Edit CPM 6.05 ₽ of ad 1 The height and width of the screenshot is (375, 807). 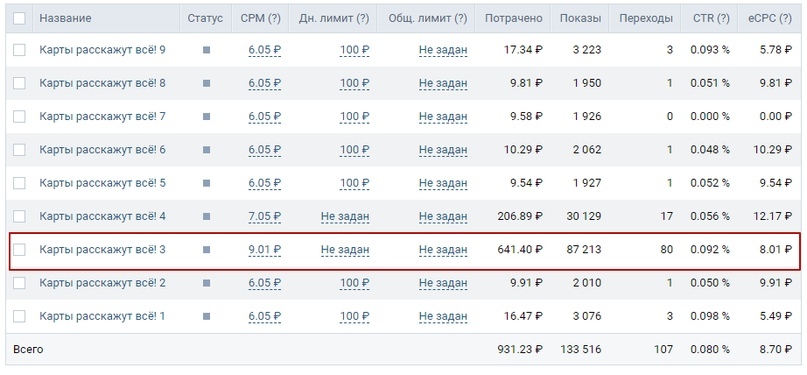[x=265, y=316]
